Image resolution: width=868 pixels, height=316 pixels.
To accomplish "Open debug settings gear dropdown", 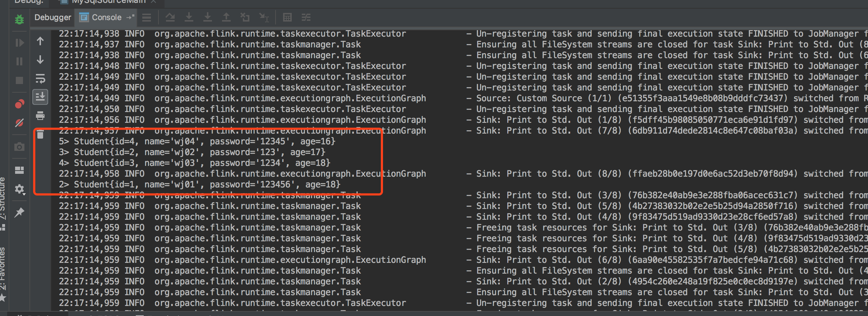I will pyautogui.click(x=19, y=189).
